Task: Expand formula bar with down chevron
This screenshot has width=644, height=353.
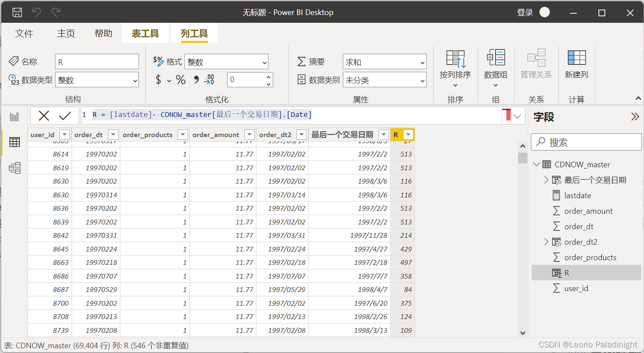Action: 518,116
